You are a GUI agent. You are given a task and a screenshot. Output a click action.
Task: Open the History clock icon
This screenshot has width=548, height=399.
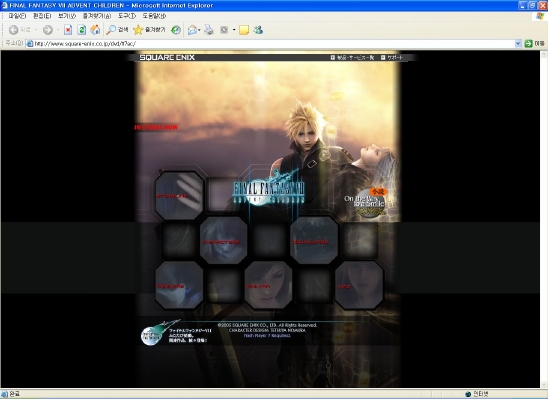(x=176, y=30)
